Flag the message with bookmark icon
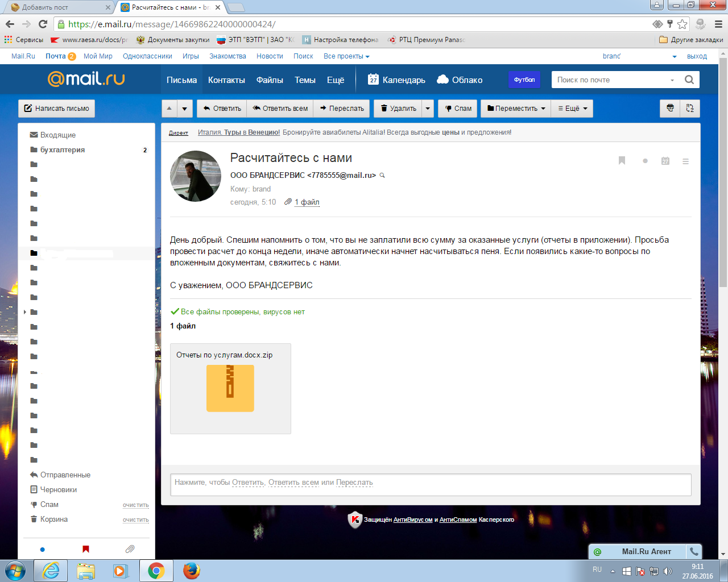The image size is (728, 582). (622, 161)
